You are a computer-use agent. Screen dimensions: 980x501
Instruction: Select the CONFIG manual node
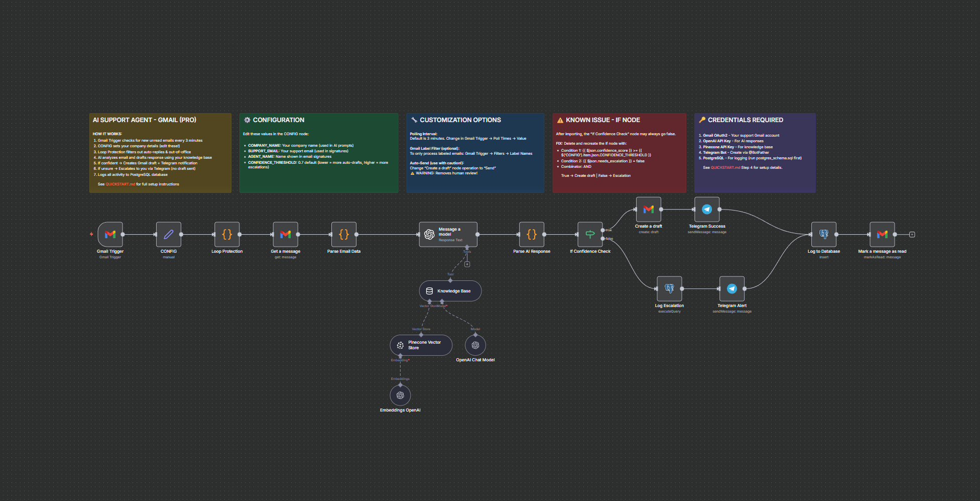click(x=169, y=234)
